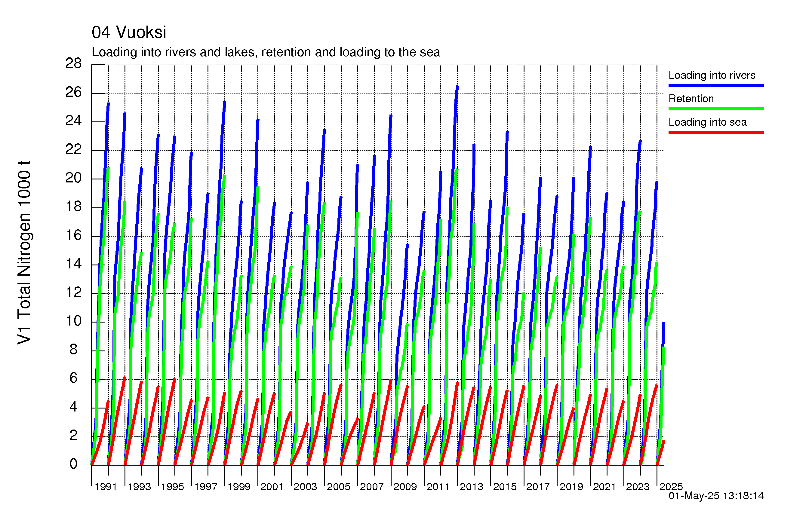Click the x-axis year label 2007
Viewport: 812px width, 511px height.
(x=372, y=487)
